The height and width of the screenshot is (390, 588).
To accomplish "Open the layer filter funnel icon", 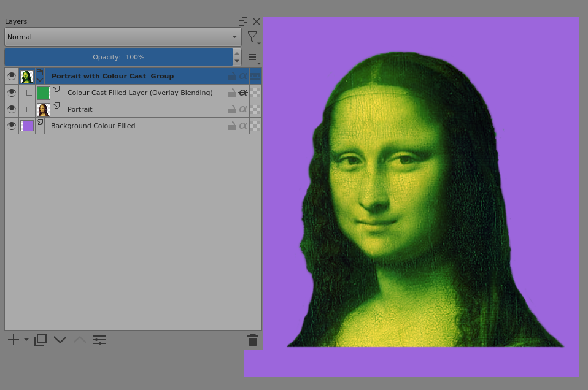I will pyautogui.click(x=252, y=37).
